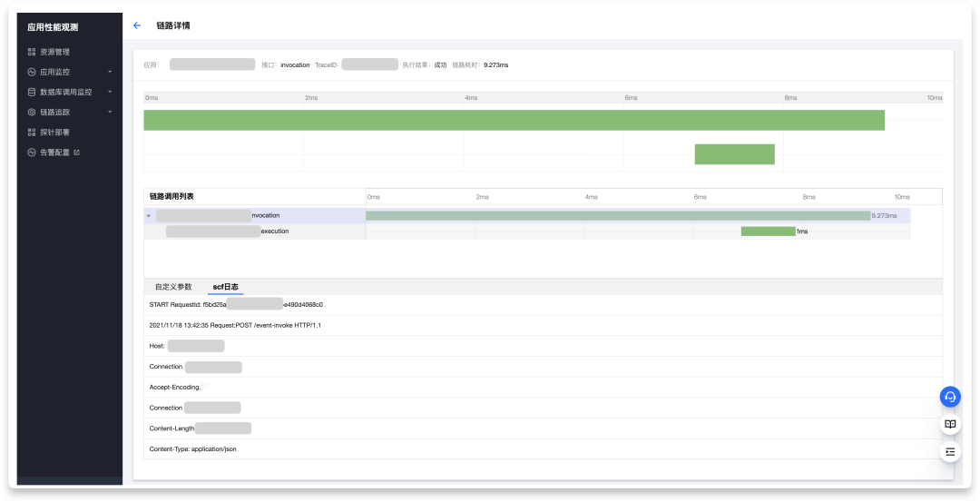This screenshot has width=980, height=502.
Task: Click the long green overview span bar
Action: [x=514, y=120]
